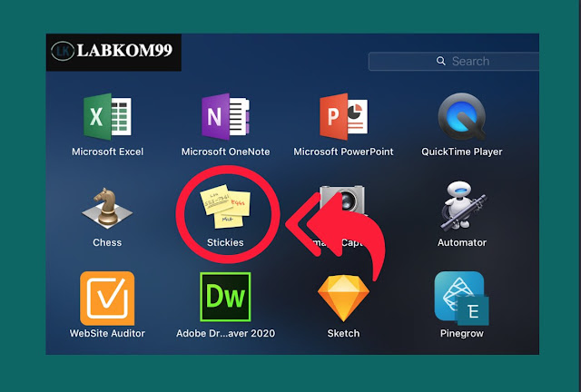
Task: Click the "Adobe Dr...aver 2020" label
Action: pyautogui.click(x=225, y=333)
